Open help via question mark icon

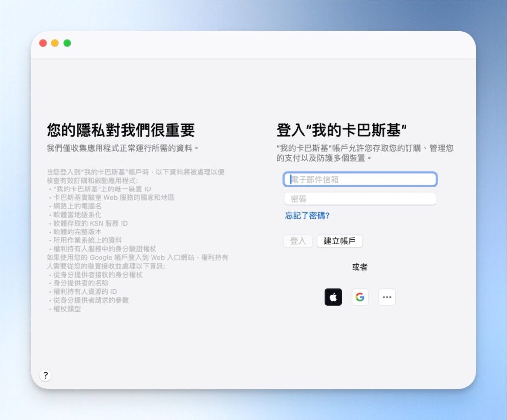tap(45, 375)
